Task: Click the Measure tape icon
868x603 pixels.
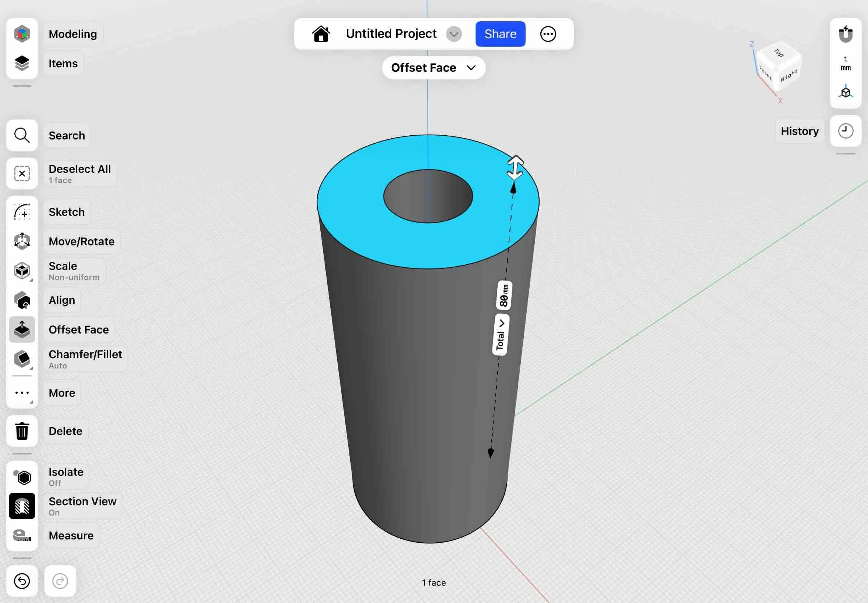Action: pyautogui.click(x=22, y=535)
